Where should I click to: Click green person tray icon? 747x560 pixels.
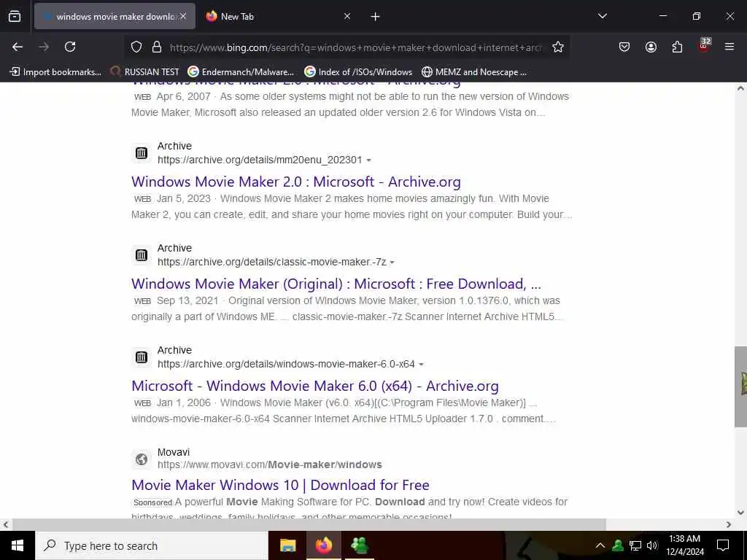pyautogui.click(x=617, y=545)
